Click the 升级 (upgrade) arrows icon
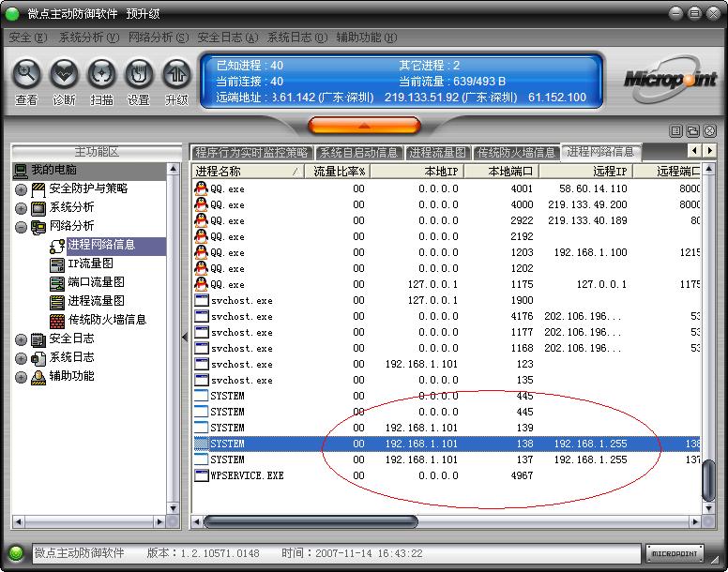This screenshot has height=572, width=728. (x=176, y=74)
